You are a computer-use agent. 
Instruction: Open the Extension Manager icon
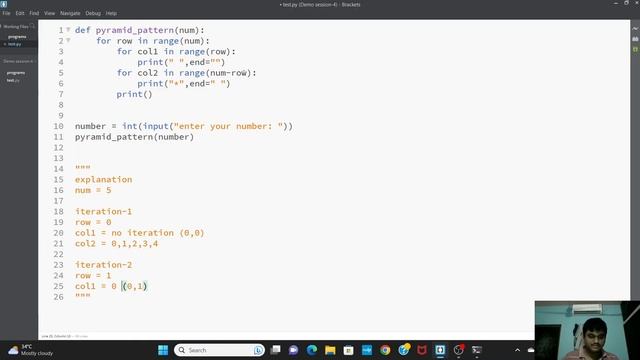coord(635,39)
